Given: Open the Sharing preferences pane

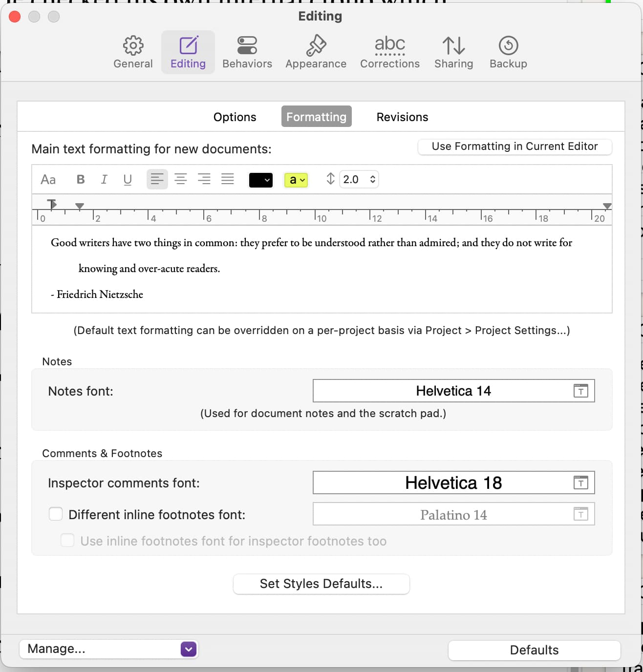Looking at the screenshot, I should (x=454, y=52).
